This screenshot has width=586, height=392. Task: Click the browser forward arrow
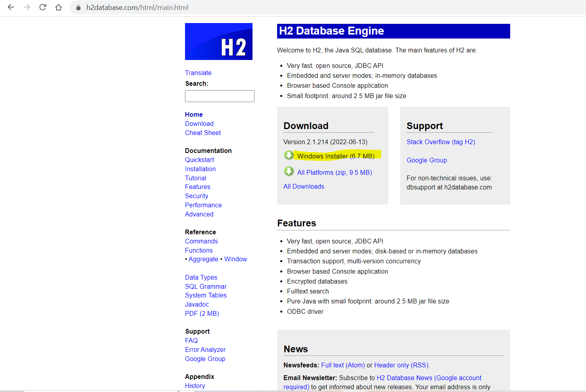[x=27, y=7]
